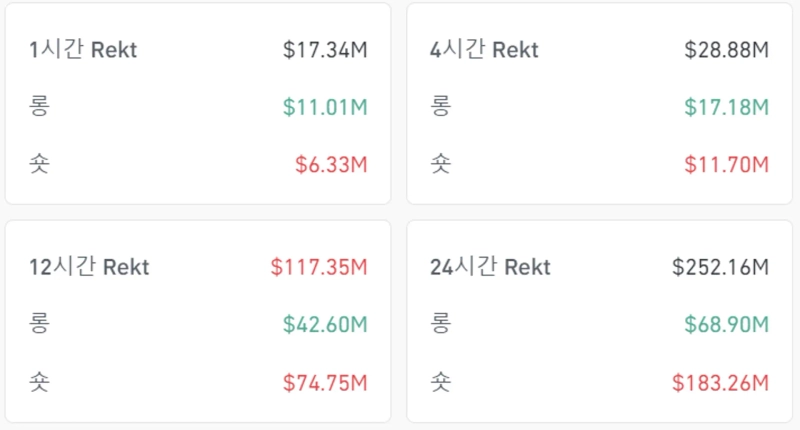Click the $6.33M short liquidation value

(x=331, y=164)
